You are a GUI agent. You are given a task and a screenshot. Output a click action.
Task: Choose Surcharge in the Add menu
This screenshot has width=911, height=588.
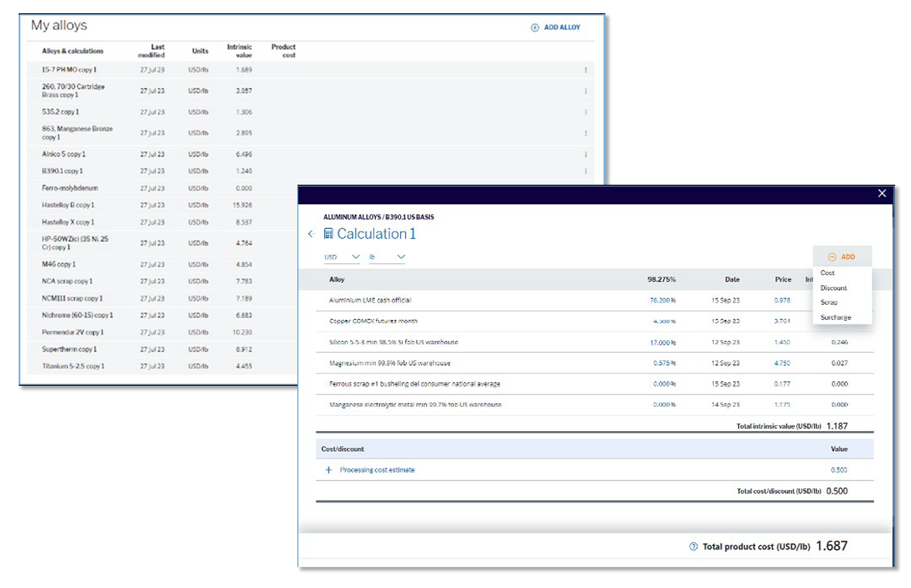[x=836, y=317]
